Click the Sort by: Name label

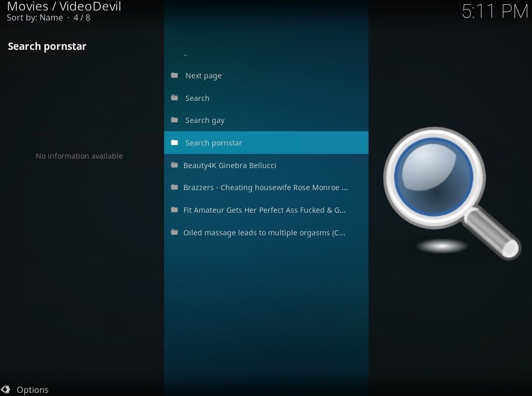(x=35, y=18)
